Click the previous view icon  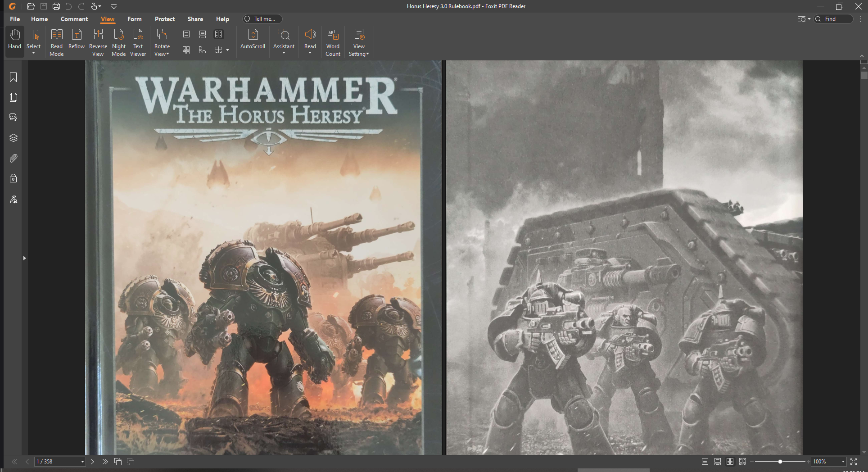pyautogui.click(x=118, y=462)
